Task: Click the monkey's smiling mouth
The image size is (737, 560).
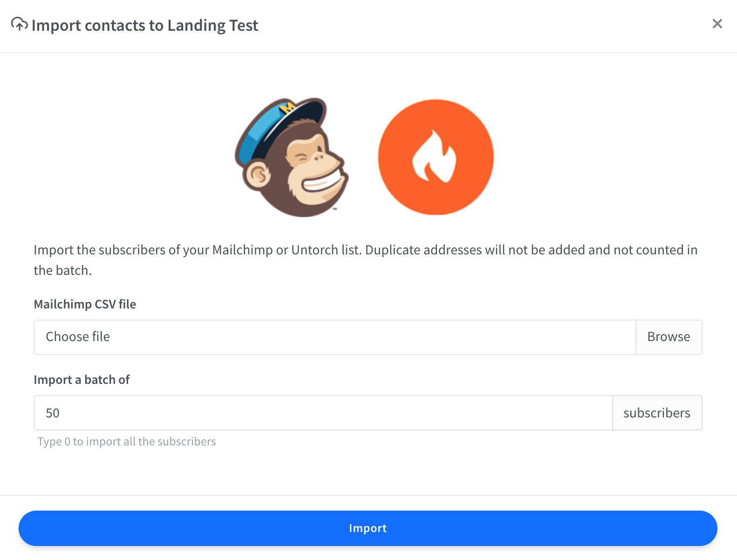Action: [325, 183]
